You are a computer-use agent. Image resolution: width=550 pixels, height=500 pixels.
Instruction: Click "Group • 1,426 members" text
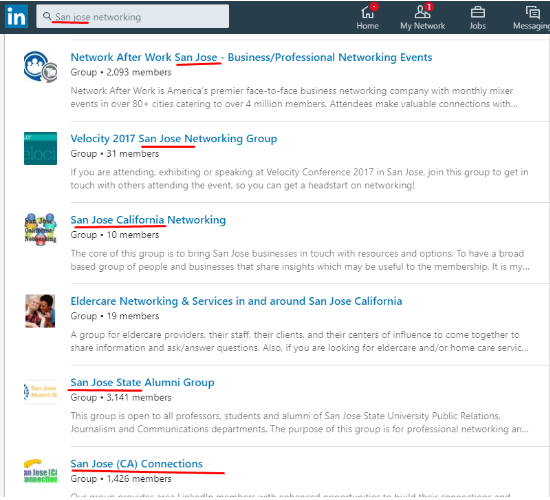point(121,479)
